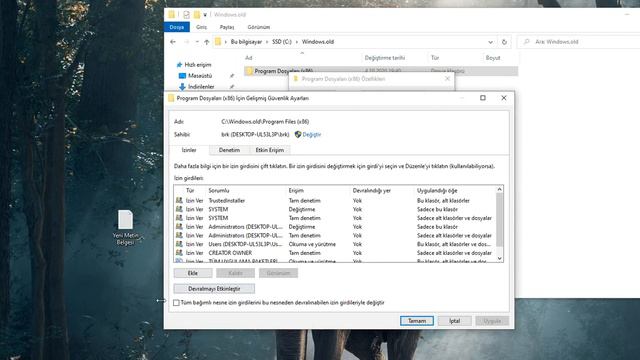This screenshot has height=360, width=640.
Task: Select Administrators entry with Tam denetim access
Action: (335, 236)
